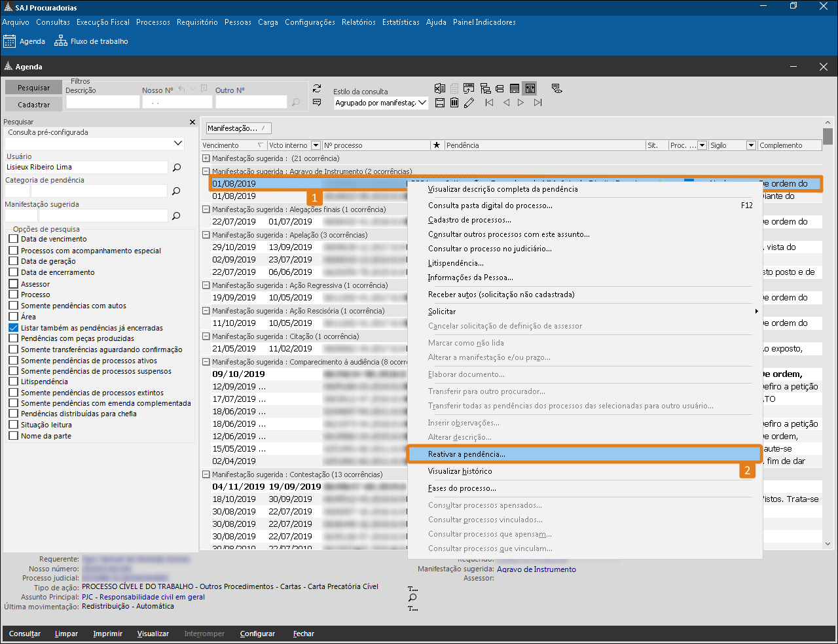Click the magnifier icon near bottom T... labels
Viewport: 838px width, 644px height.
pos(412,598)
